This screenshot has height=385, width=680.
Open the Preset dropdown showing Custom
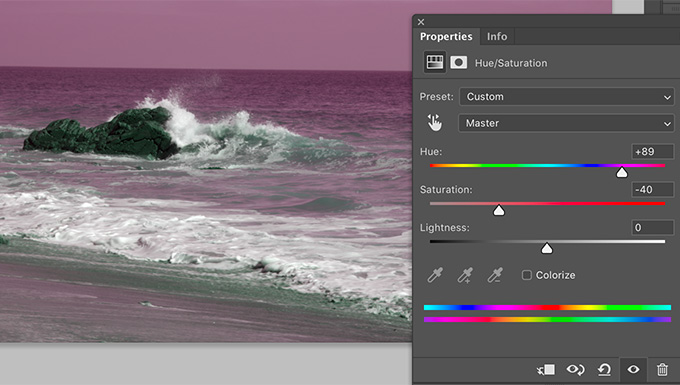pyautogui.click(x=566, y=97)
